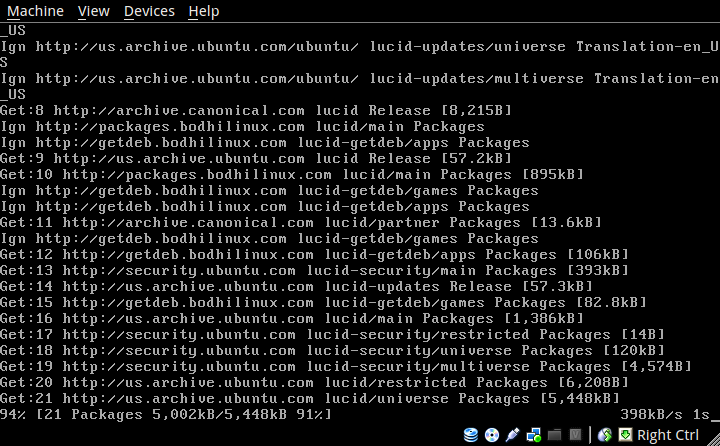This screenshot has height=446, width=720.
Task: Click the Right Ctrl host key label
Action: pyautogui.click(x=668, y=435)
